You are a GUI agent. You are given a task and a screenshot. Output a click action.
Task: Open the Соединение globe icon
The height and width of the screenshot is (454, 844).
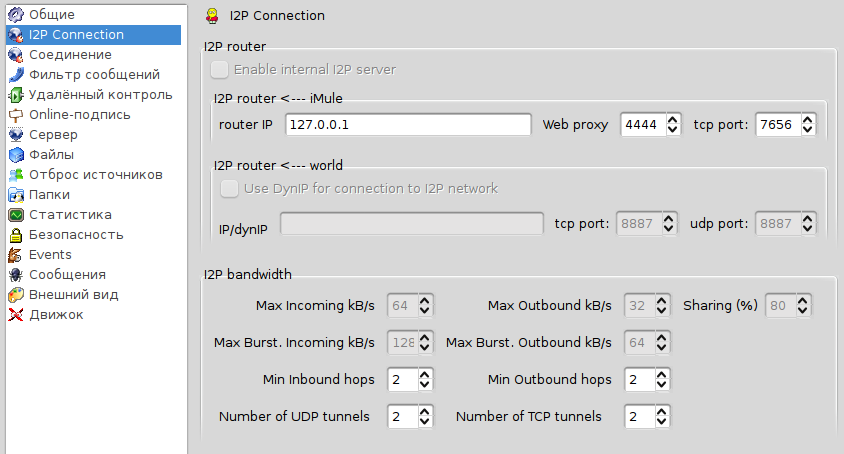pos(16,54)
